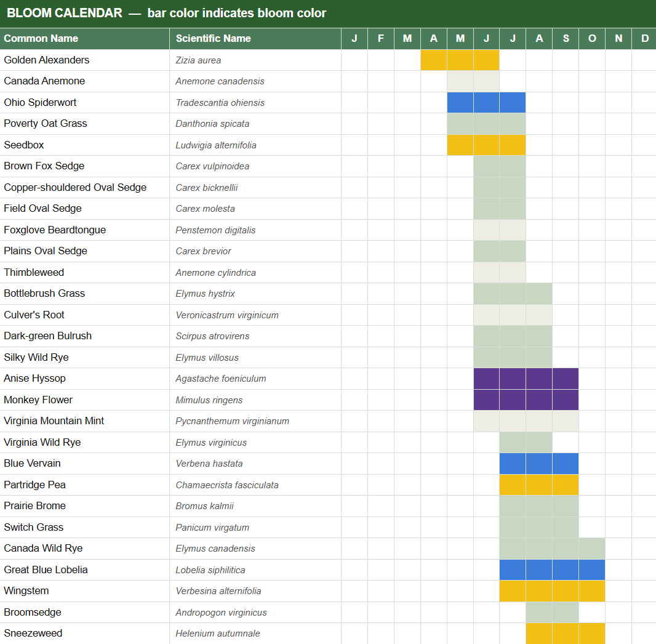Select the scientific name "Verbena hastata"
This screenshot has height=644, width=656.
209,463
